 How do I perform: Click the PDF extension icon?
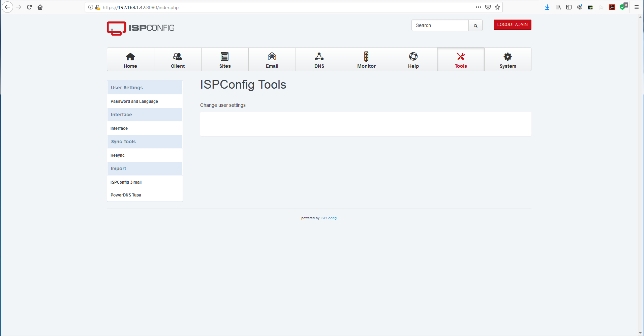(612, 7)
